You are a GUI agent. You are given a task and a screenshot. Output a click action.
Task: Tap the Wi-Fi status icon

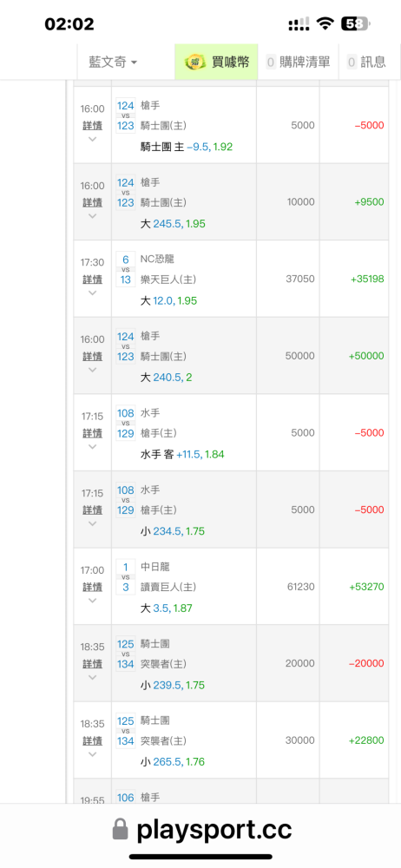(x=325, y=23)
